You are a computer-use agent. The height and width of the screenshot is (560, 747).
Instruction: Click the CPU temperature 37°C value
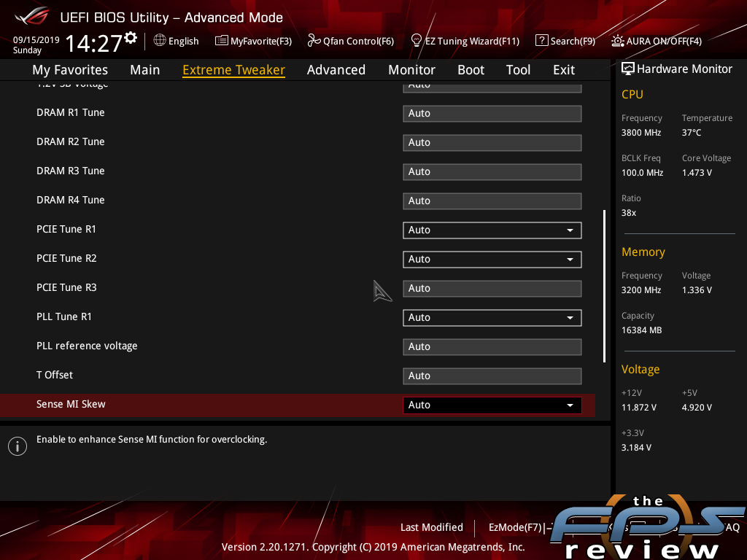coord(692,133)
